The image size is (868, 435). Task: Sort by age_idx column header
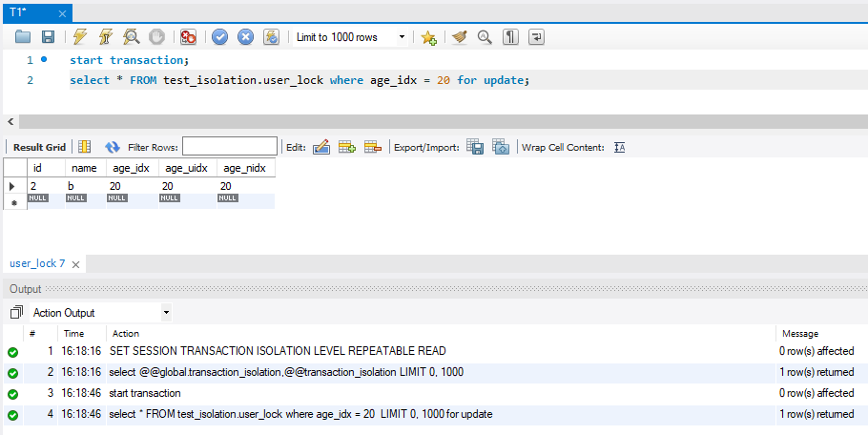click(x=133, y=168)
